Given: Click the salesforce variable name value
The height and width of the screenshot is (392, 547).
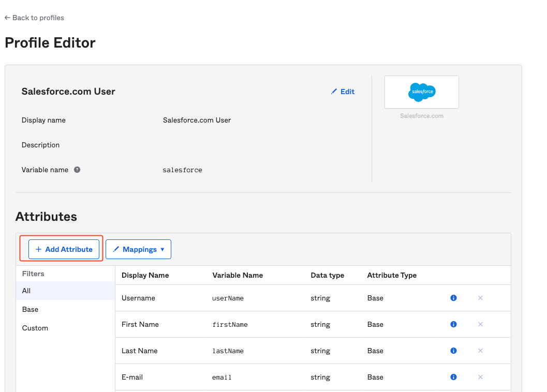Looking at the screenshot, I should coord(182,170).
